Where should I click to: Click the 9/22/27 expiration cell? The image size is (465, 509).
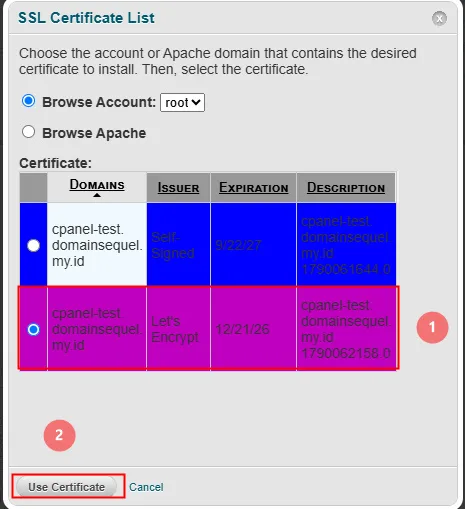point(253,245)
